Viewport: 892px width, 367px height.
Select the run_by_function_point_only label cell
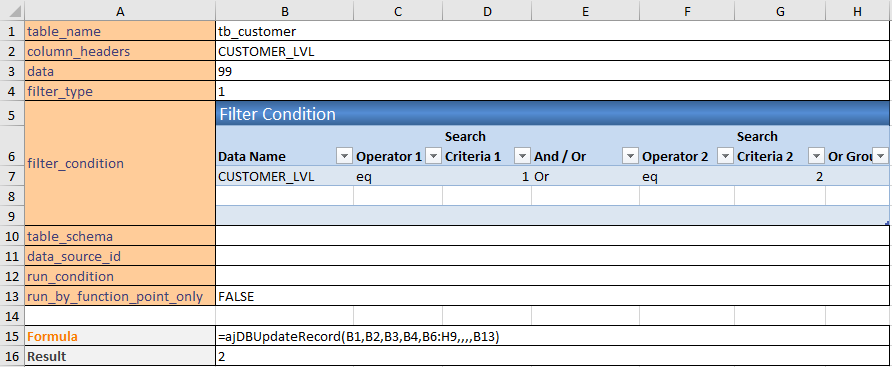point(120,296)
